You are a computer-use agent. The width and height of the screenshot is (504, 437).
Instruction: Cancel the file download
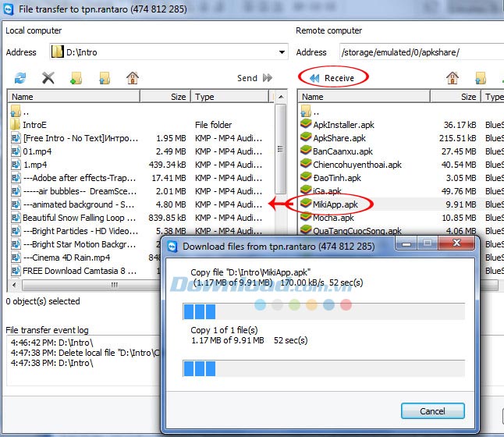pos(433,411)
